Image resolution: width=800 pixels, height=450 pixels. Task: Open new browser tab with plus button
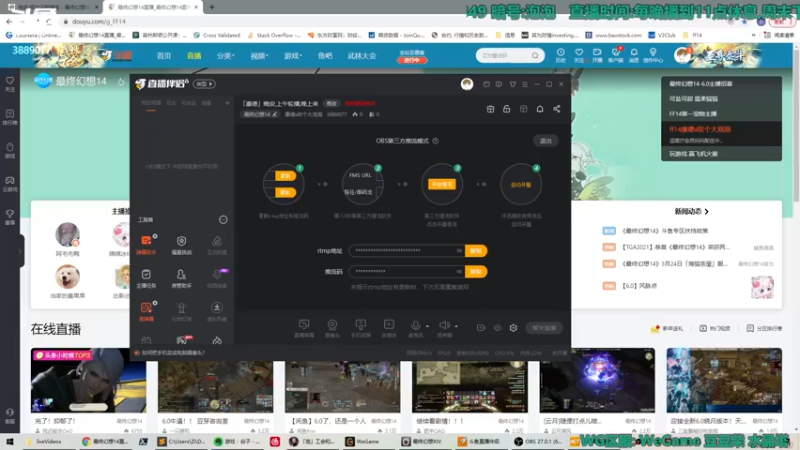[212, 7]
